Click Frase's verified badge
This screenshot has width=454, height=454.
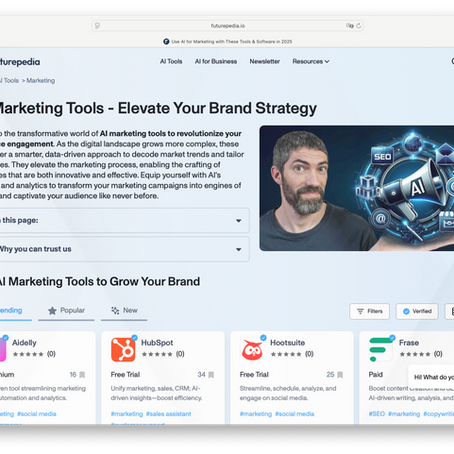392,338
